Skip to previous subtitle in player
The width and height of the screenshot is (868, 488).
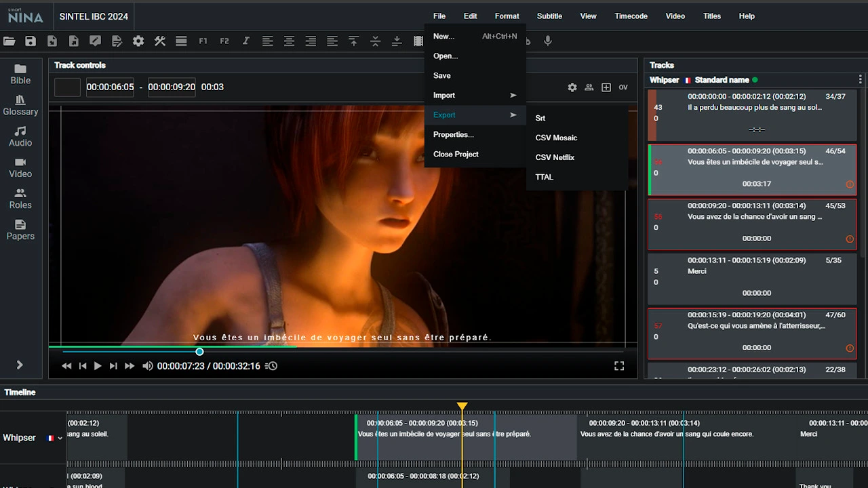click(83, 366)
